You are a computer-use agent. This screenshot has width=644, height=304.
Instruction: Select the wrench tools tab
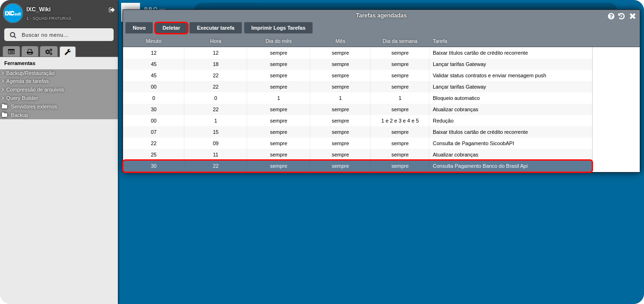tap(67, 52)
